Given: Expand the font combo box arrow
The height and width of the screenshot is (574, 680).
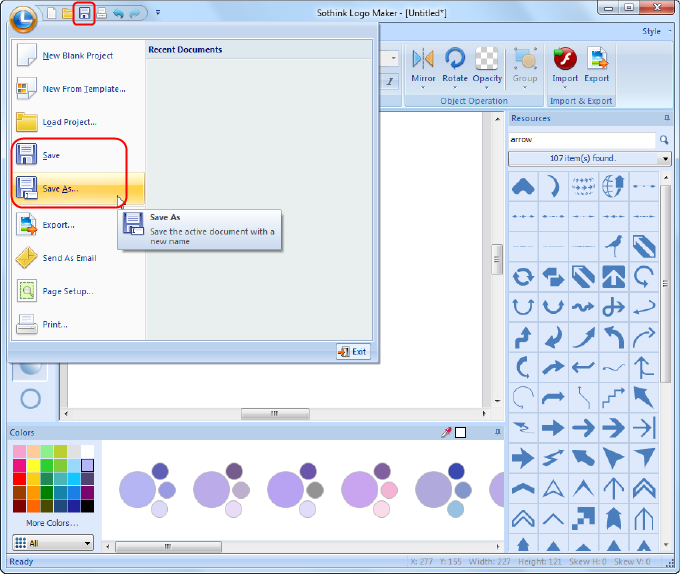Looking at the screenshot, I should pos(393,58).
